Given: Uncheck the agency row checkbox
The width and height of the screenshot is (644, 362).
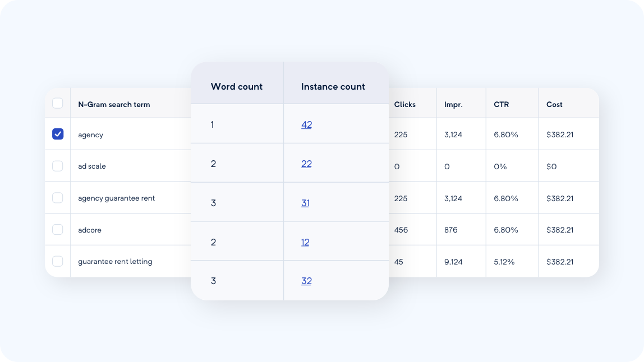Looking at the screenshot, I should [58, 134].
